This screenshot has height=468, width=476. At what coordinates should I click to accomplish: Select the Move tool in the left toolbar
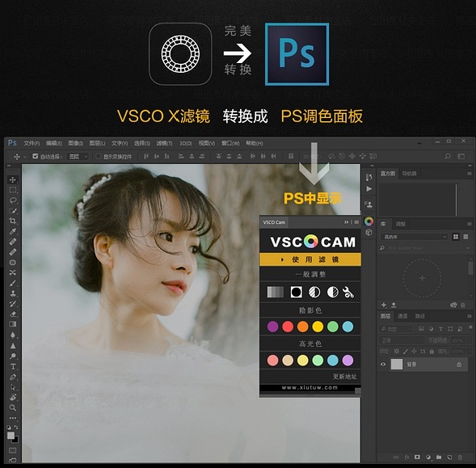pyautogui.click(x=12, y=179)
